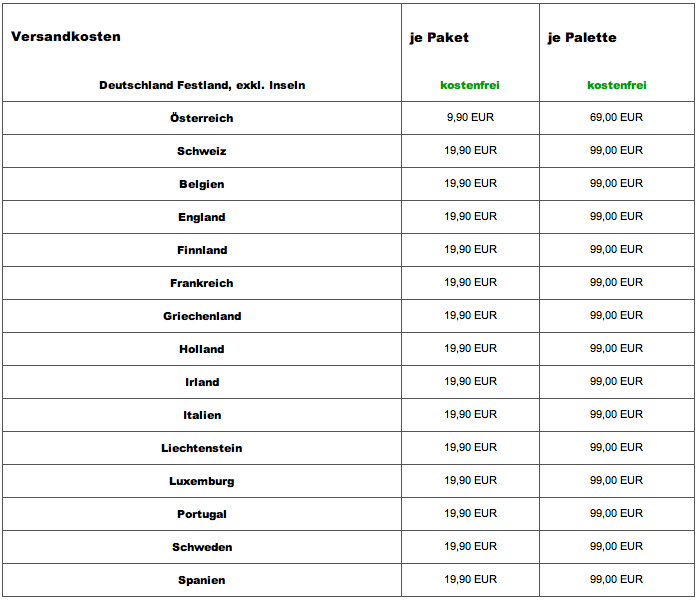The image size is (698, 600).
Task: Click the green 'kostenfrei' text under je Paket
Action: (470, 86)
